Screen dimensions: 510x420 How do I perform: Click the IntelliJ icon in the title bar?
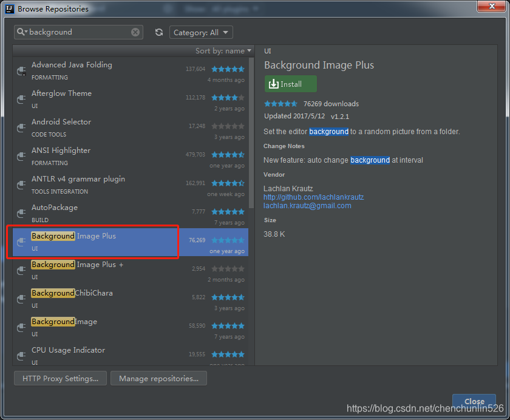click(x=10, y=8)
